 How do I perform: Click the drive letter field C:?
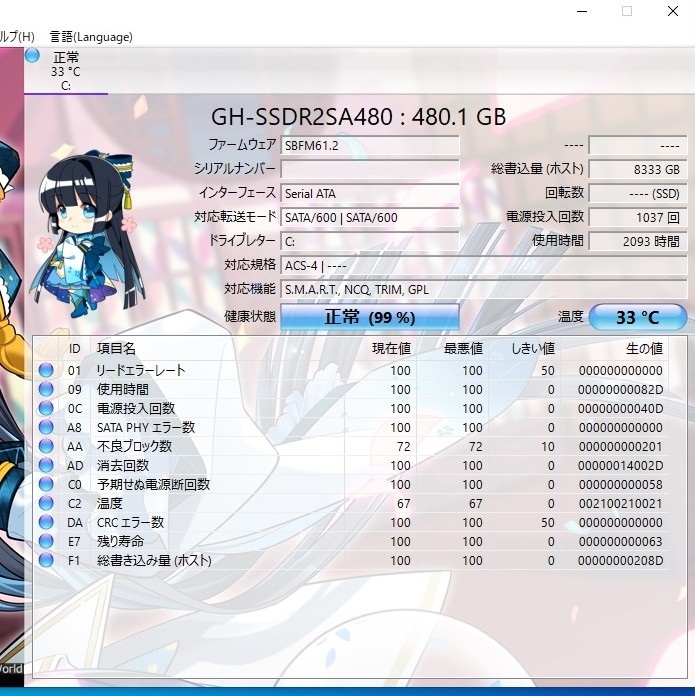[370, 241]
